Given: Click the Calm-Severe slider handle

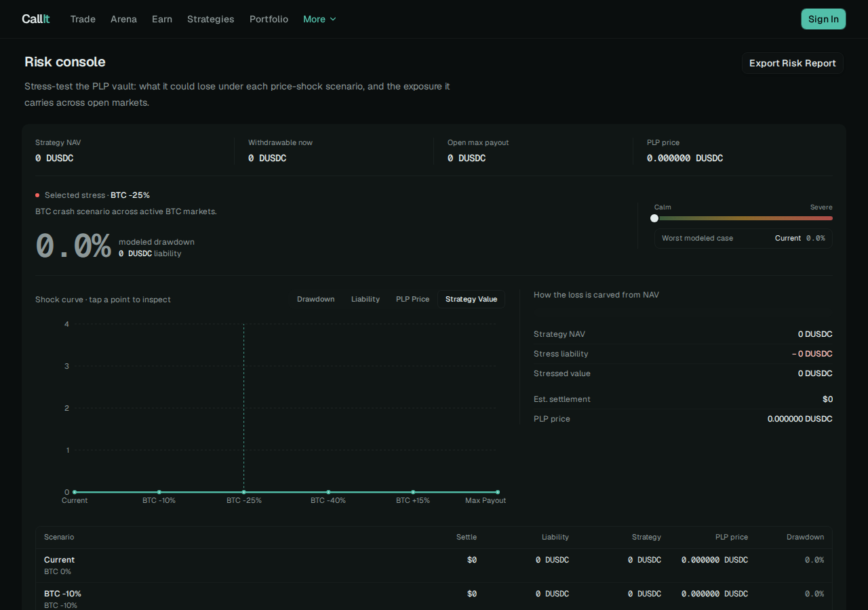Looking at the screenshot, I should pos(654,218).
